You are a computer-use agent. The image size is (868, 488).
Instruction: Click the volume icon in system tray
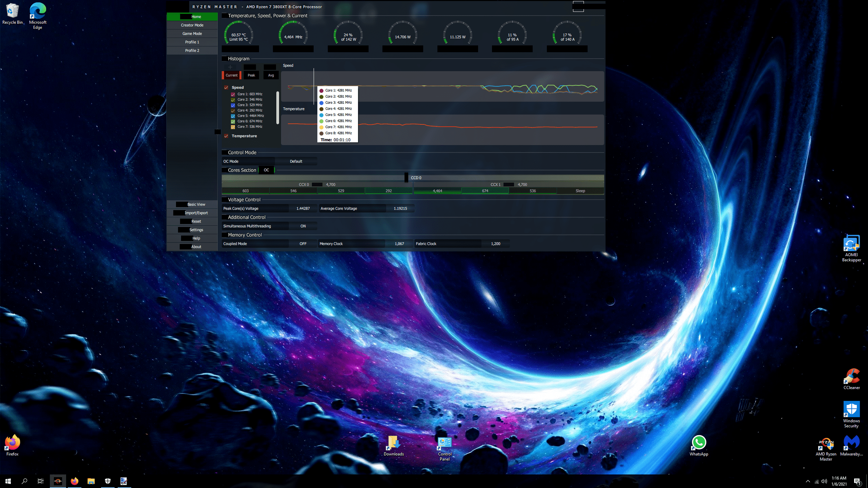click(x=824, y=481)
